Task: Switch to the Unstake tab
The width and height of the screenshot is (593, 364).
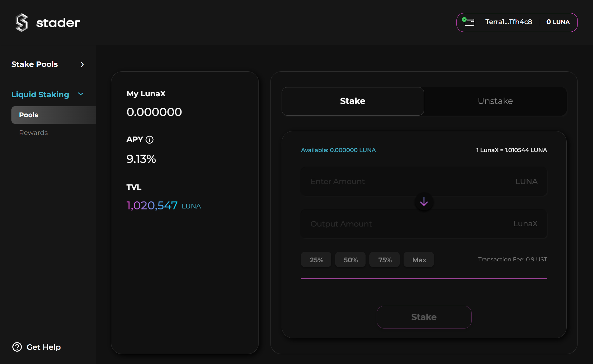Action: click(495, 101)
